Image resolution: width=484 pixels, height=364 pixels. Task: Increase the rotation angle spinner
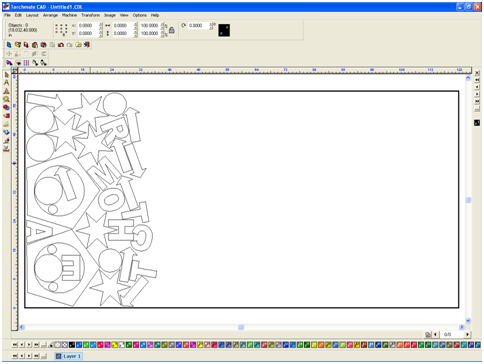pos(211,24)
